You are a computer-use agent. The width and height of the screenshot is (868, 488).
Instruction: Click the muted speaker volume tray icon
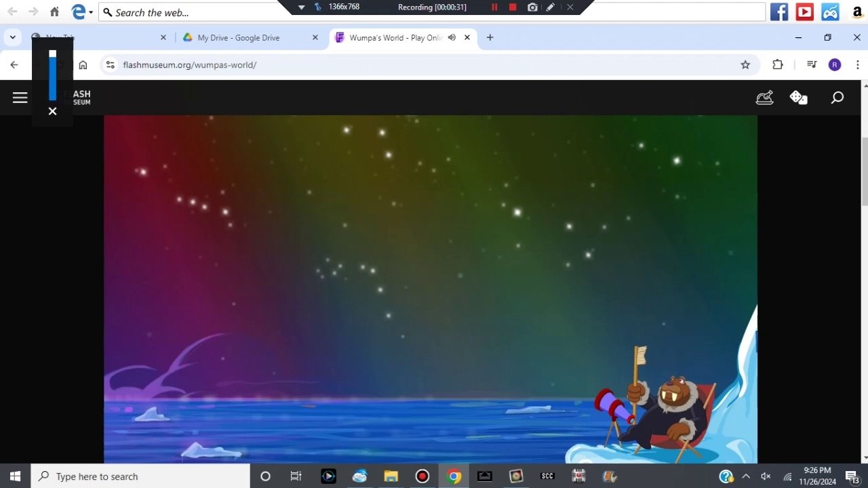click(766, 476)
